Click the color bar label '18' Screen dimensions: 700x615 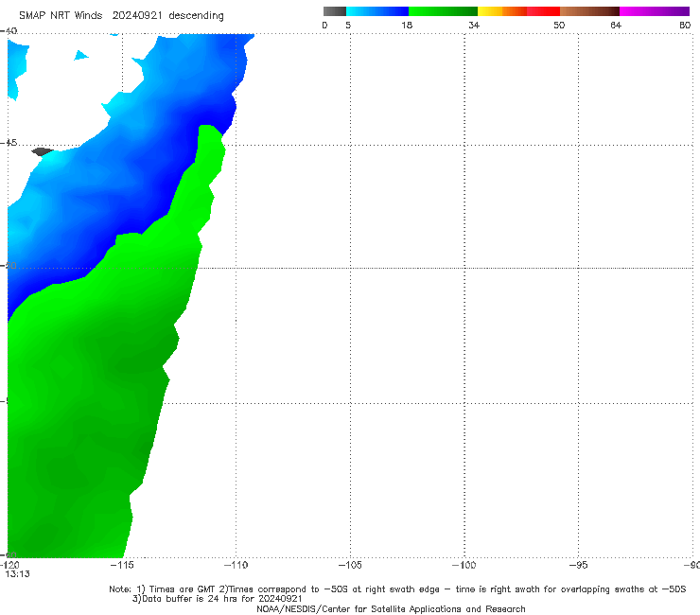(x=407, y=25)
